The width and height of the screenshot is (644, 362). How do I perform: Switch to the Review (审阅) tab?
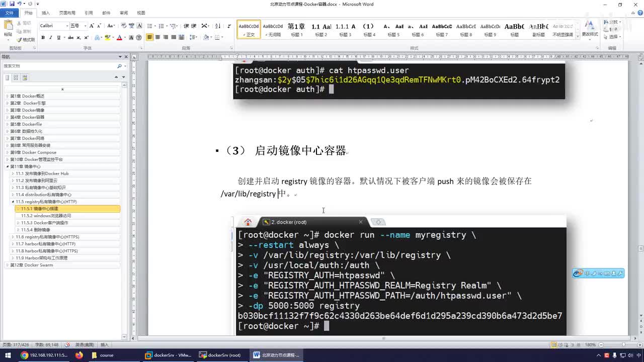124,13
